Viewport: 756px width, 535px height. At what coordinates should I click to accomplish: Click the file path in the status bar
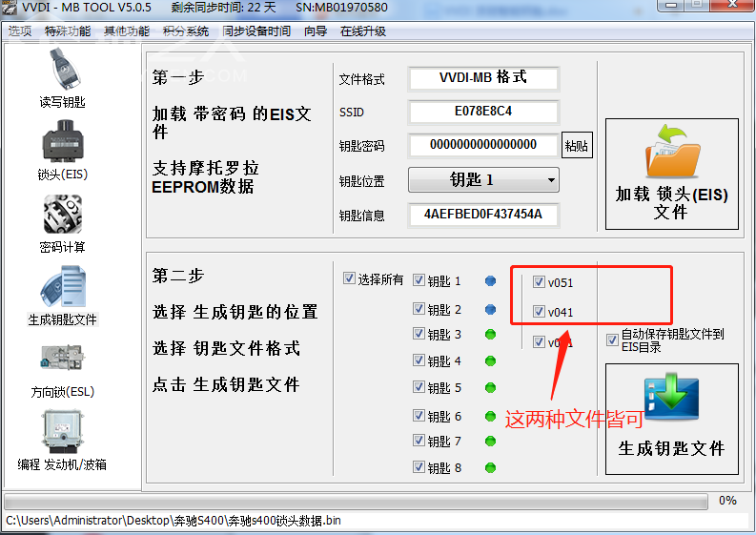[x=174, y=521]
